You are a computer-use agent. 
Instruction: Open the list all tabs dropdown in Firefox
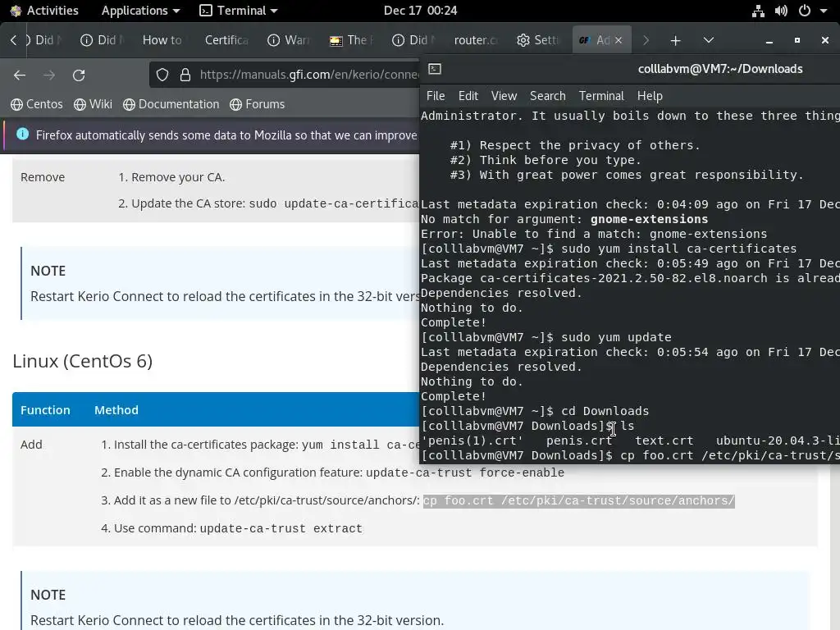pos(708,40)
